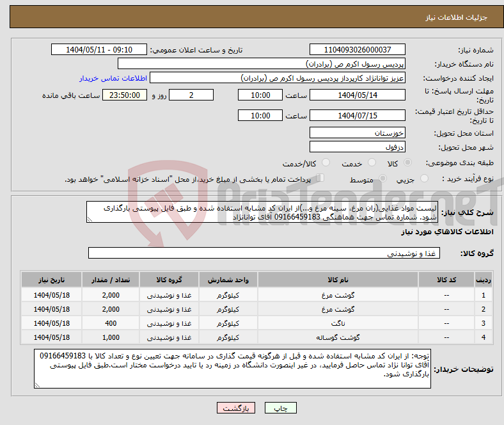Image resolution: width=504 pixels, height=425 pixels.
Task: Click the نام کالا column header
Action: point(338,280)
